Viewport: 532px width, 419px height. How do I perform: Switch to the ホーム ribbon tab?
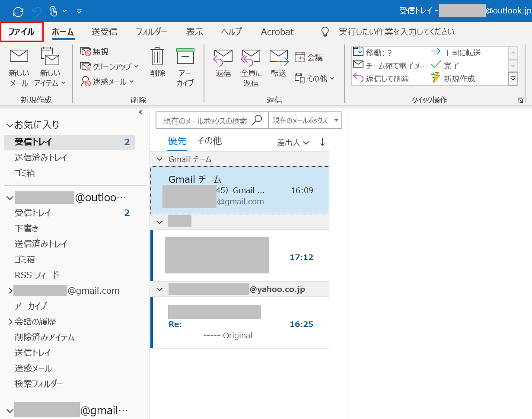pyautogui.click(x=63, y=32)
